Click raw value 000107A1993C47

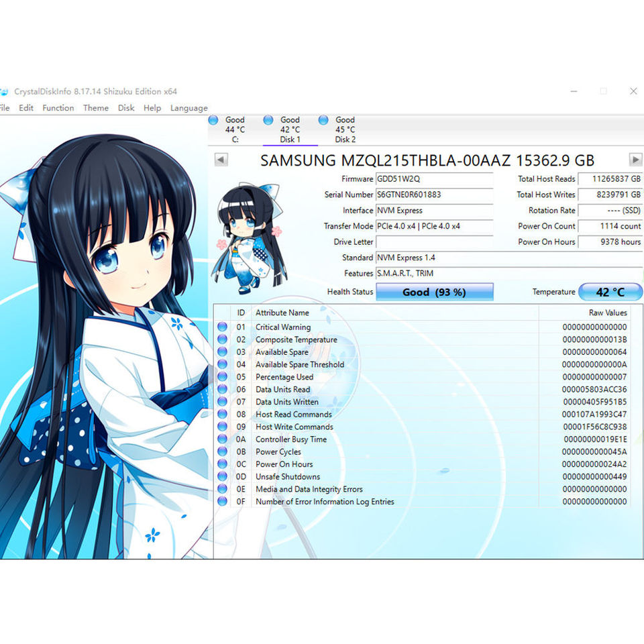[x=594, y=415]
